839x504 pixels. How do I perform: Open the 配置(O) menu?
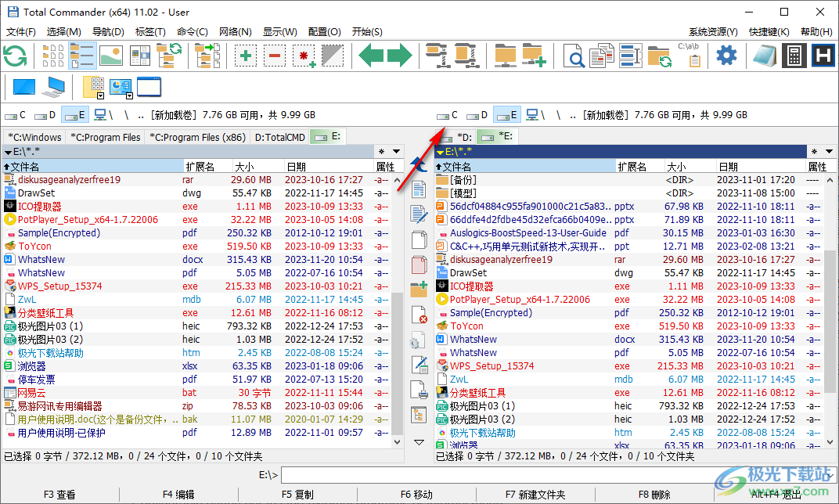pos(324,31)
